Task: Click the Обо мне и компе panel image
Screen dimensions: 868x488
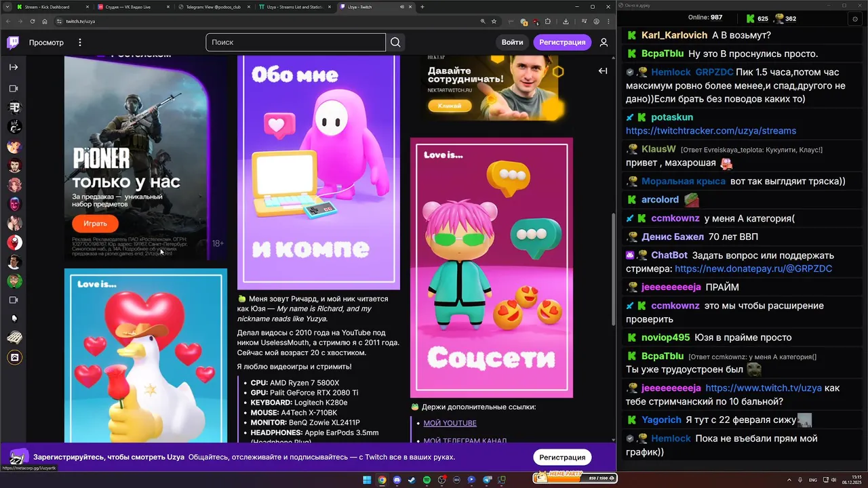Action: pos(319,173)
